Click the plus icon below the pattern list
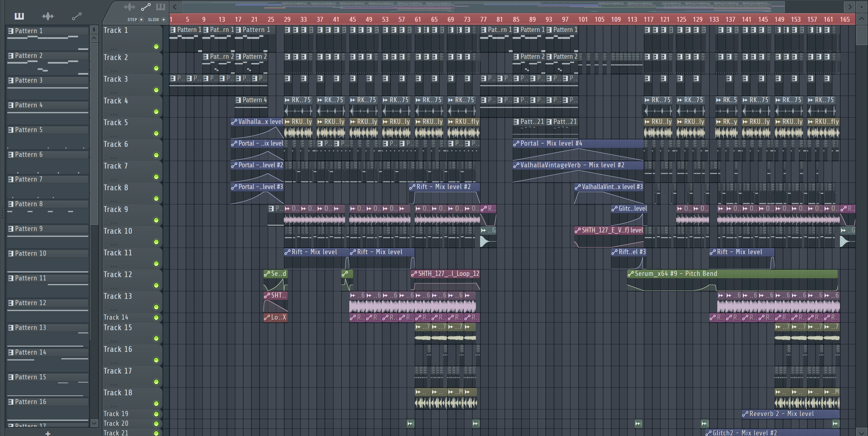This screenshot has width=868, height=436. pos(48,433)
